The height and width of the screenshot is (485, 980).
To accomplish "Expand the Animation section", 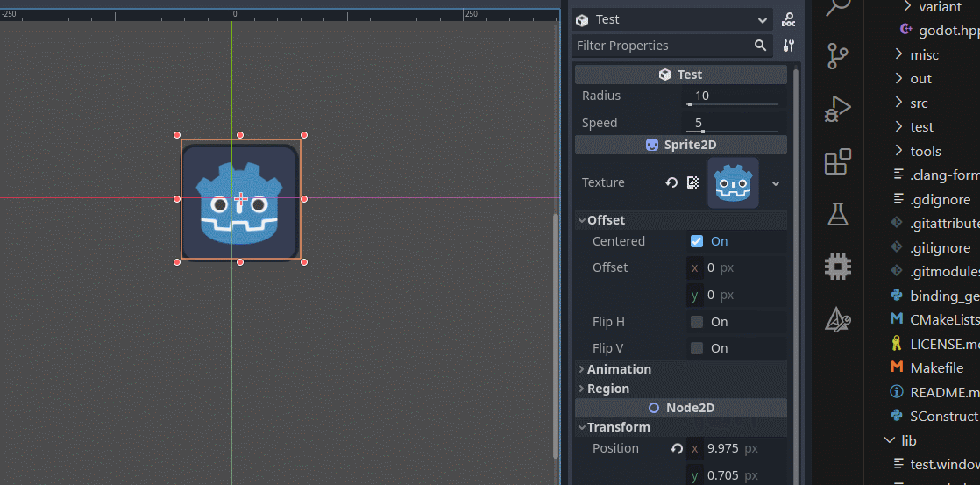I will point(680,369).
